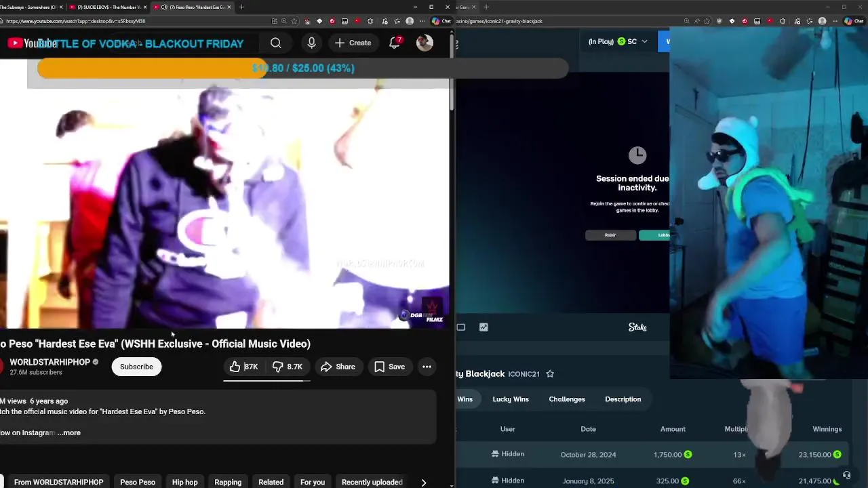Viewport: 868px width, 488px height.
Task: Click Hidden user in October 28, 2024 row
Action: pos(508,454)
